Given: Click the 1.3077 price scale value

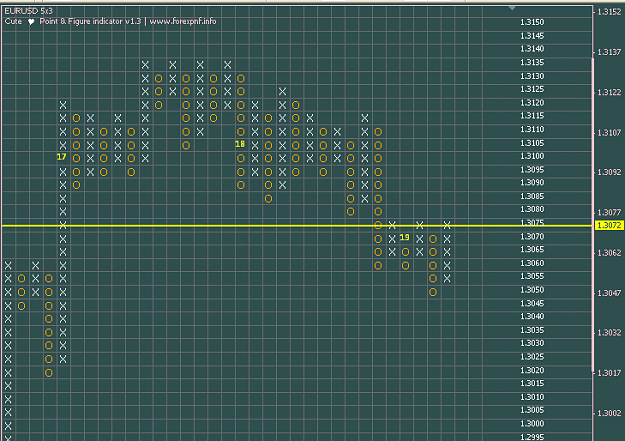Looking at the screenshot, I should pos(609,213).
